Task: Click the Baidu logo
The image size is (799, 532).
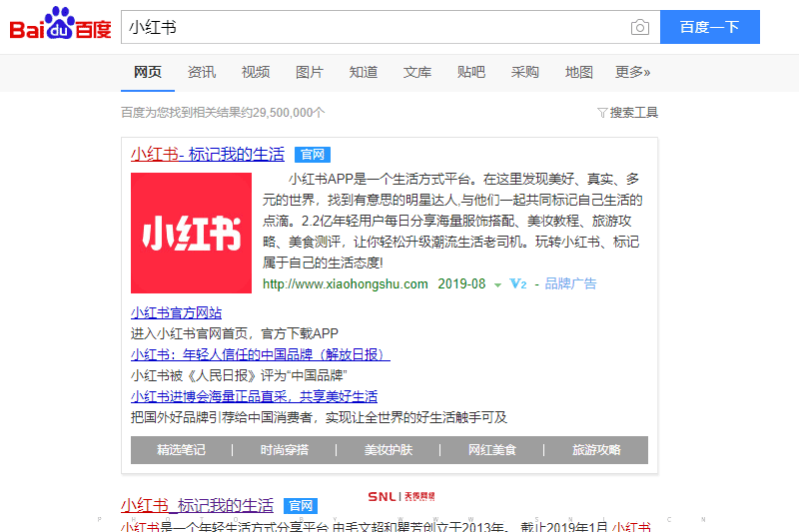Action: (x=60, y=24)
